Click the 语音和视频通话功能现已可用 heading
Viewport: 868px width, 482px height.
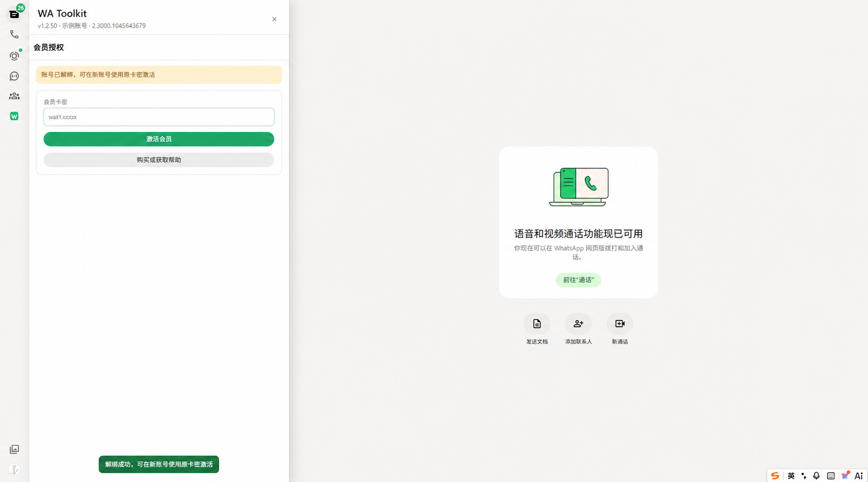click(x=579, y=234)
